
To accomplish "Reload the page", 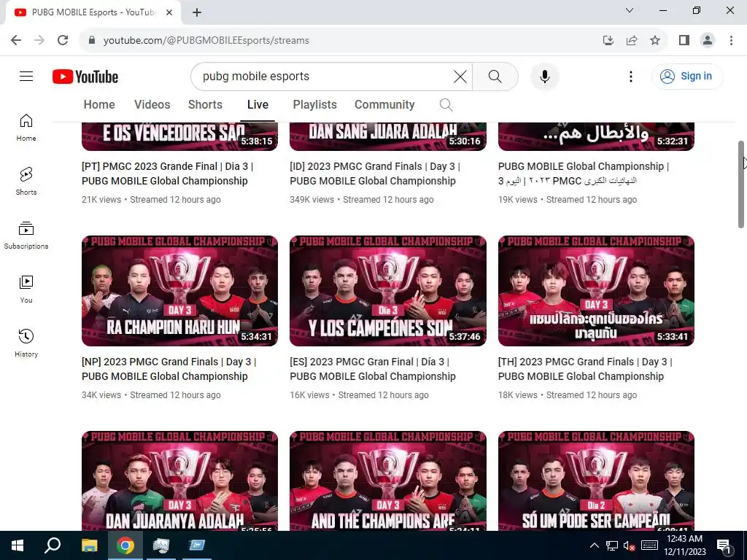I will (63, 40).
